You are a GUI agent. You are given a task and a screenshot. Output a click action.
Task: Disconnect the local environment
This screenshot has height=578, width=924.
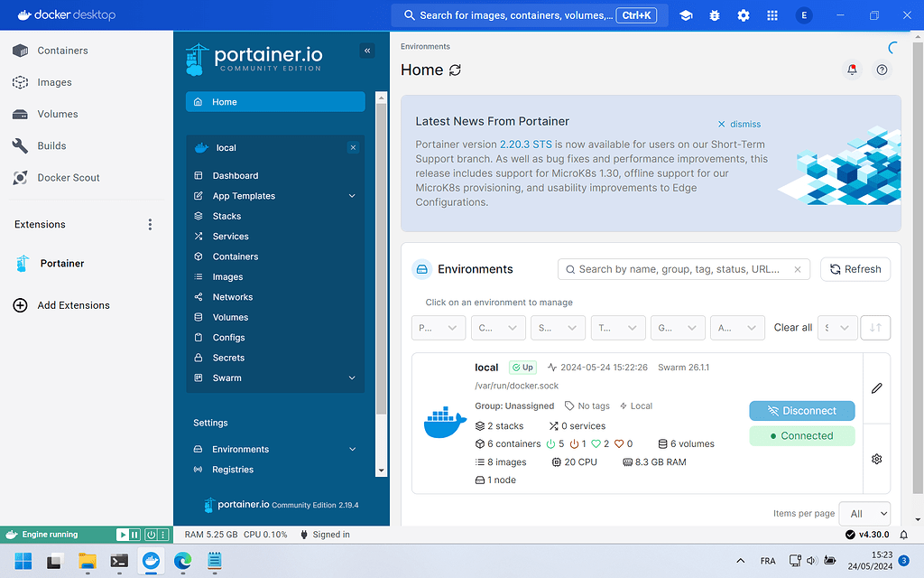click(x=801, y=410)
